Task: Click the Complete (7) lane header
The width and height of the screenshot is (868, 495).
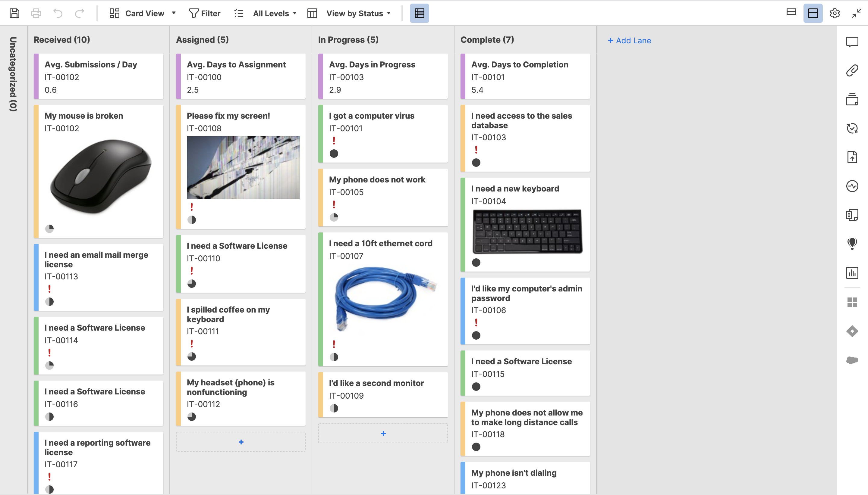Action: click(x=487, y=40)
